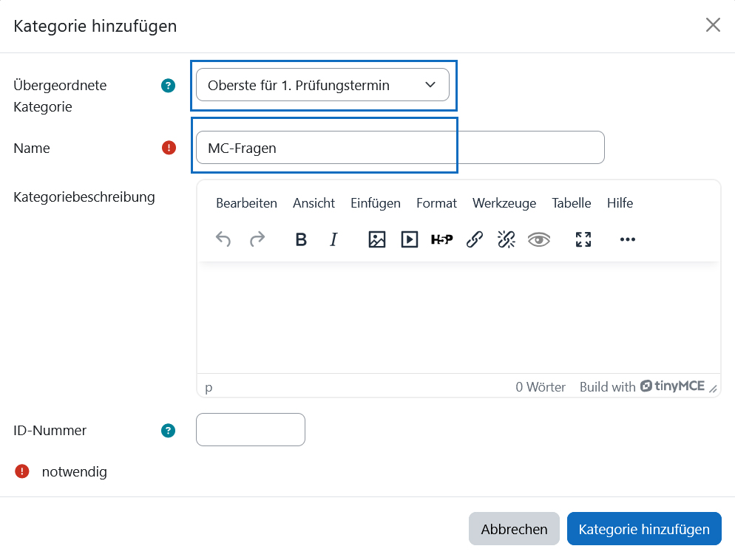Viewport: 735px width, 560px height.
Task: Insert multimedia with the play icon
Action: [409, 239]
